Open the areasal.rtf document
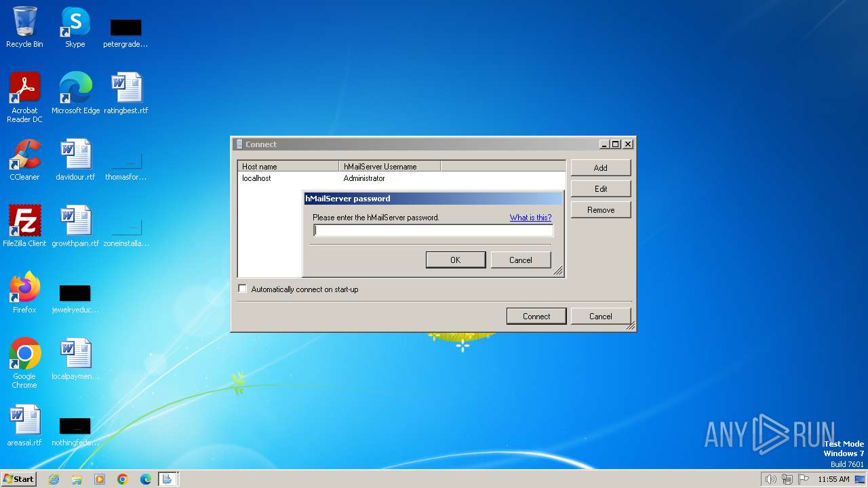868x488 pixels. [24, 426]
